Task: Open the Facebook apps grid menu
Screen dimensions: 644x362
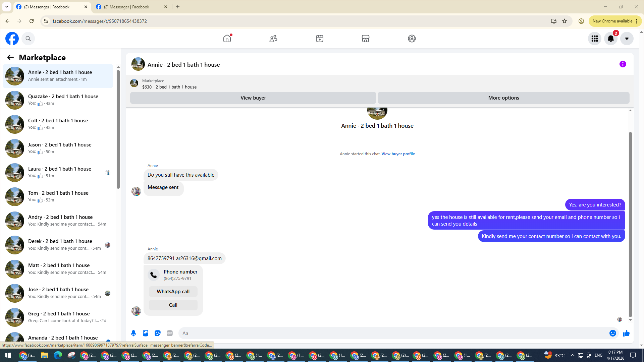Action: pos(594,39)
